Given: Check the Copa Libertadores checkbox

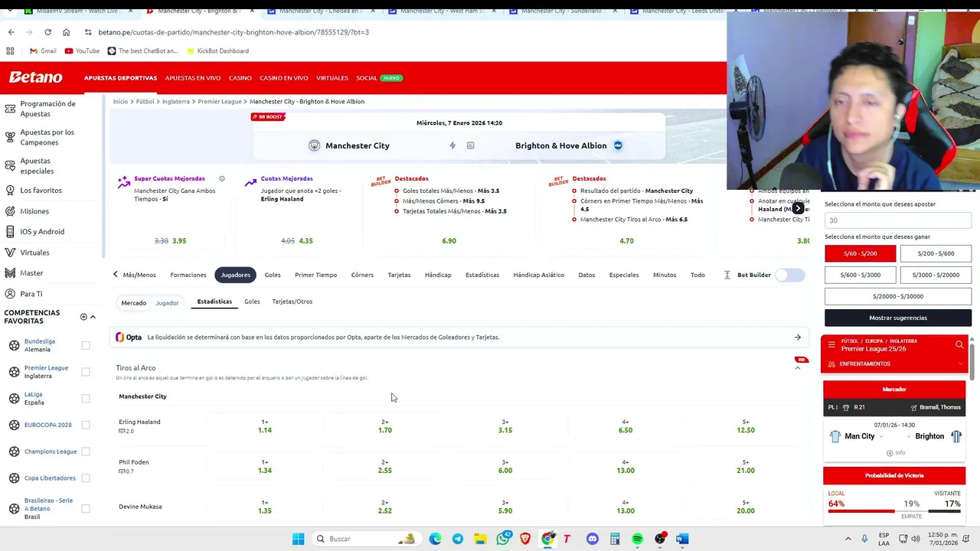Looking at the screenshot, I should [x=86, y=478].
